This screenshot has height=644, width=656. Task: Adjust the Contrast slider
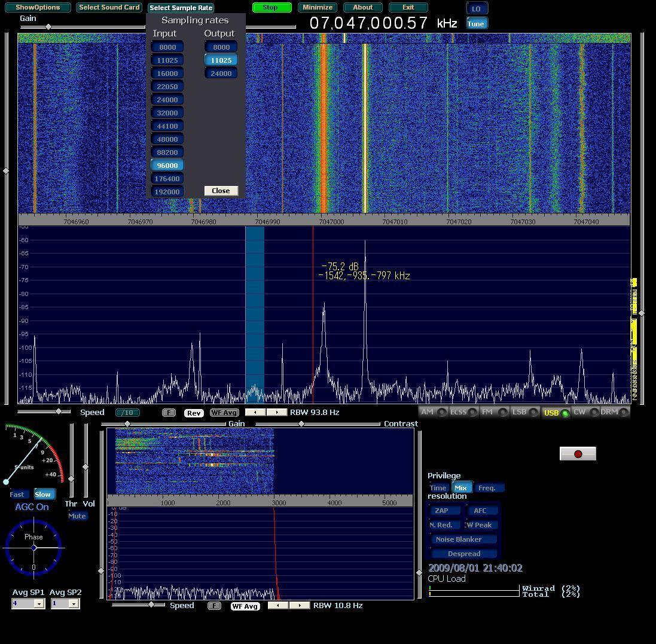[301, 423]
